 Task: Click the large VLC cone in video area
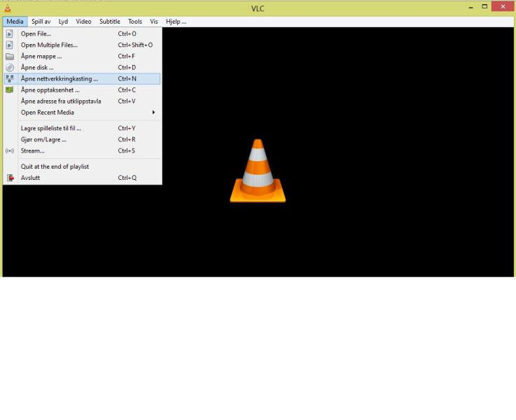click(x=258, y=170)
